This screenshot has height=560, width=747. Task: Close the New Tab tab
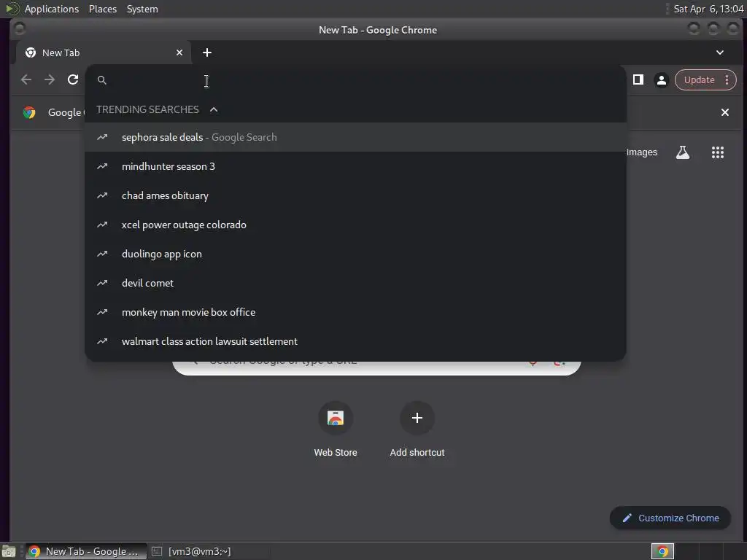click(179, 52)
